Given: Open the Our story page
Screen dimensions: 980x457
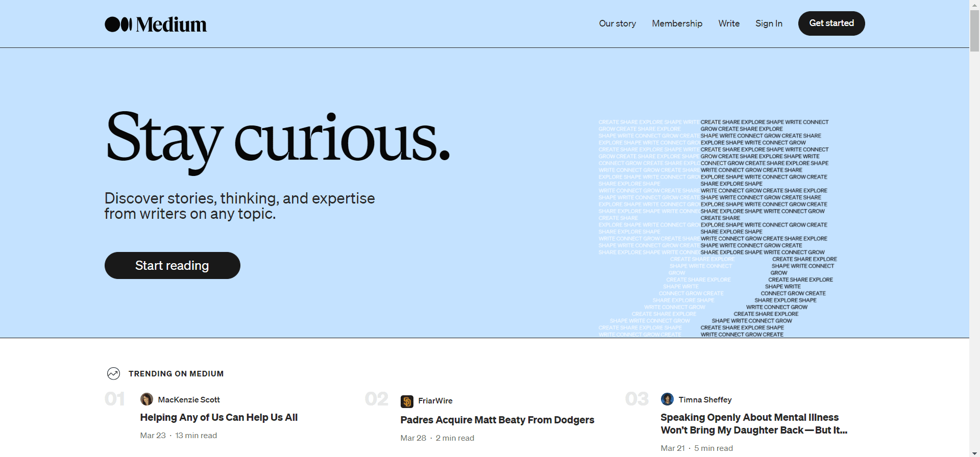Looking at the screenshot, I should tap(617, 23).
